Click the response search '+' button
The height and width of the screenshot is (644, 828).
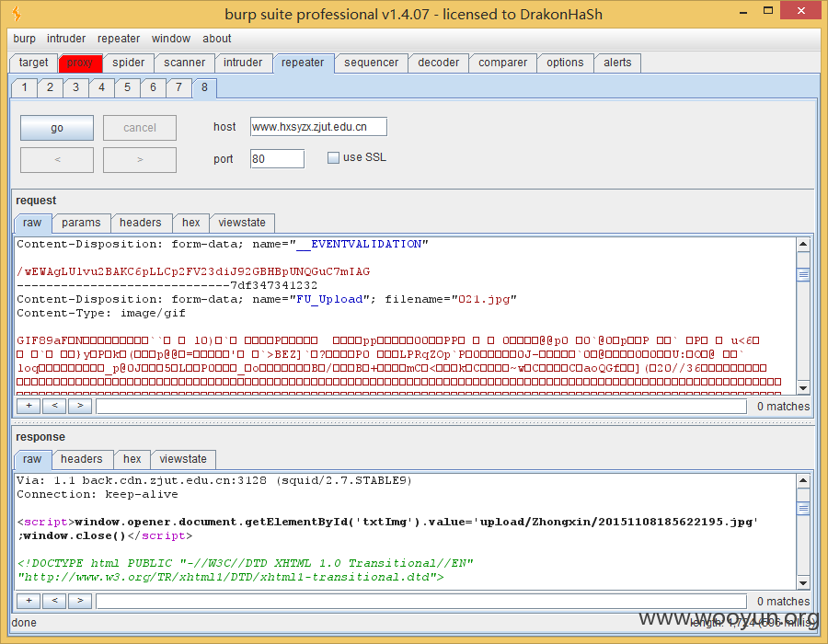click(x=29, y=601)
